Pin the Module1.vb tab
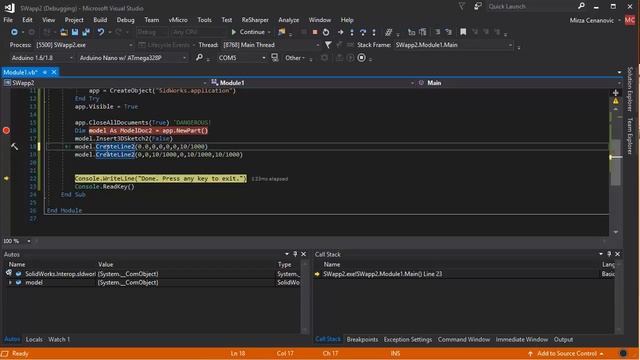Screen dimensions: 640x360 [45, 72]
